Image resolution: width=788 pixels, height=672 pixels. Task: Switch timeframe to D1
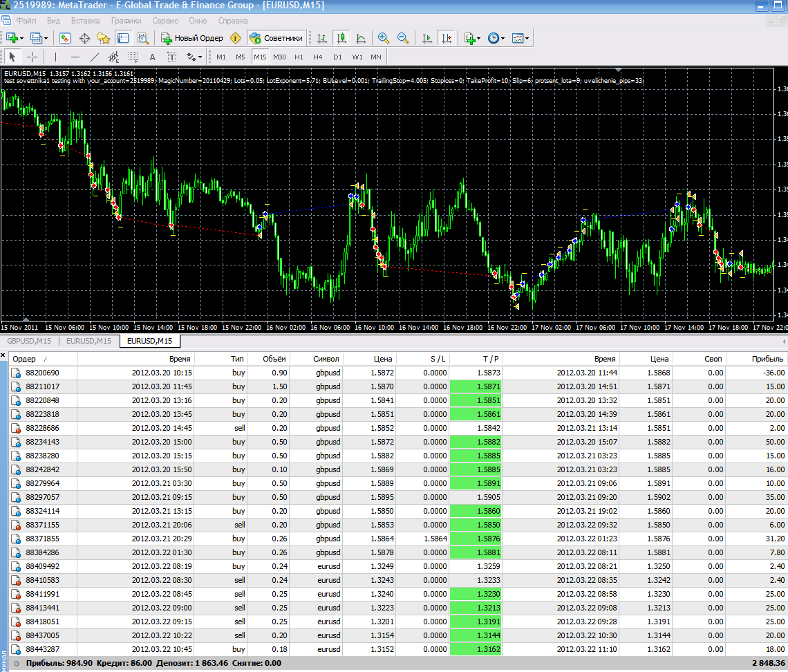point(338,57)
